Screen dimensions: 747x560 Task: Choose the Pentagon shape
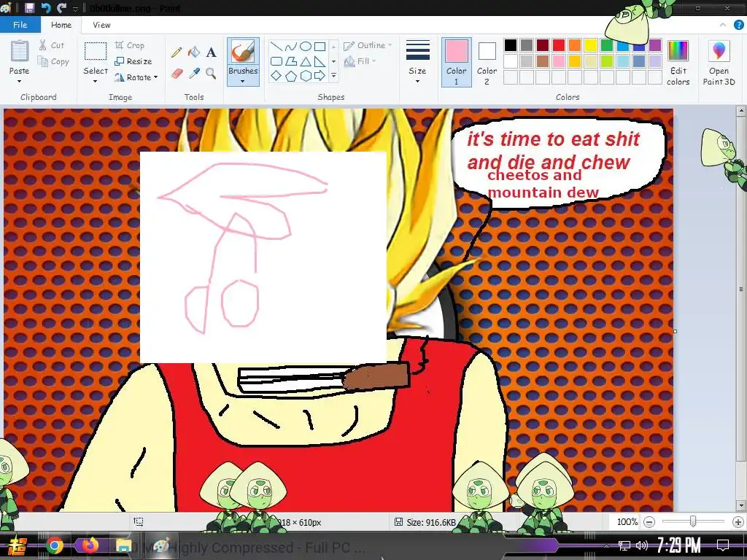[290, 75]
